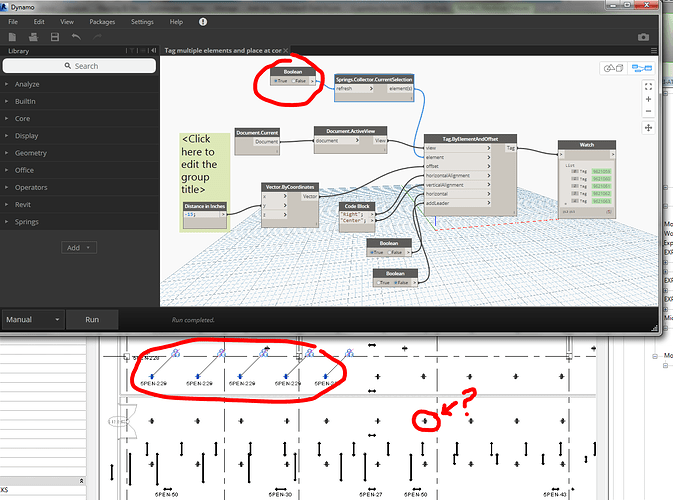This screenshot has width=673, height=500.
Task: Open the View menu
Action: [67, 22]
